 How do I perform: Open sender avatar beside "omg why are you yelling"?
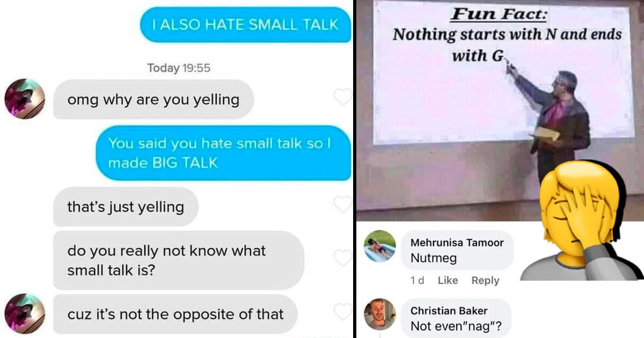(25, 99)
